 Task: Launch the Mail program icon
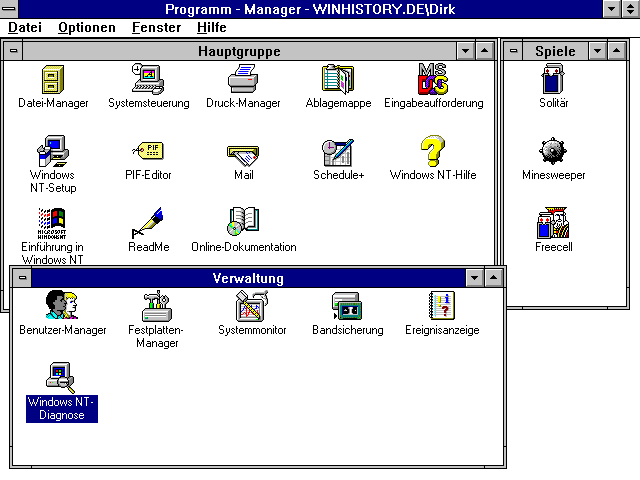pos(243,155)
